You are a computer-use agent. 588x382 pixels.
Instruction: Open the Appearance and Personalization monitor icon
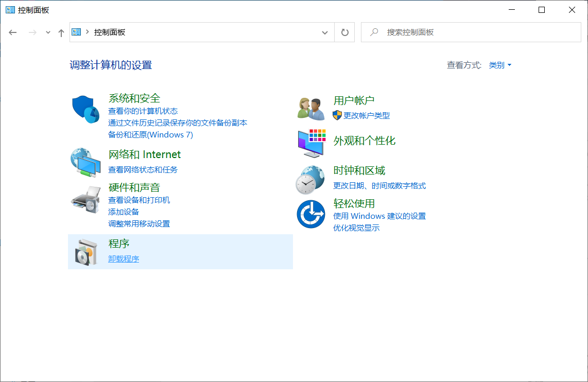pos(312,143)
